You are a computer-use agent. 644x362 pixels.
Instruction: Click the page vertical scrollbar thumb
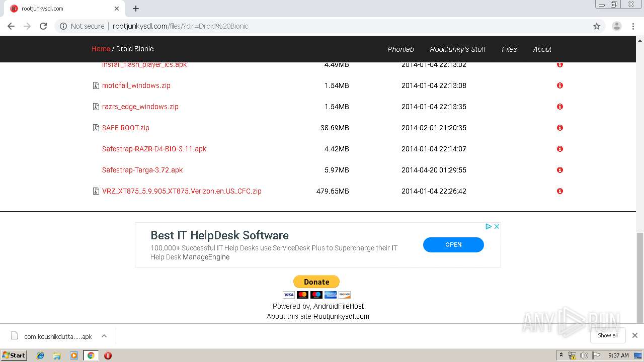click(639, 277)
